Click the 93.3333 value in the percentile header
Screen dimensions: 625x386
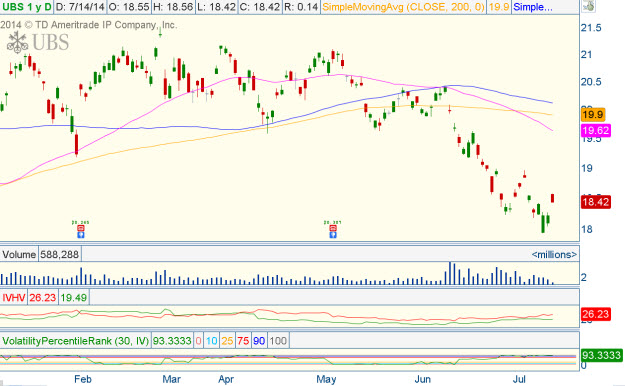tap(172, 341)
